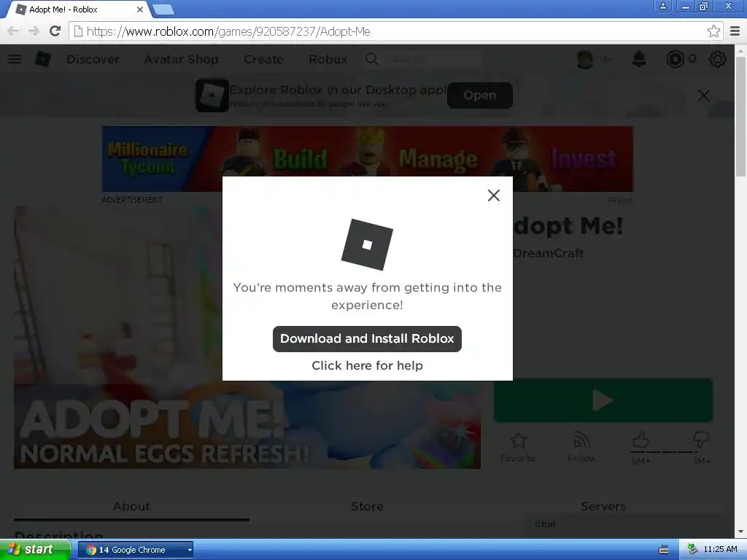The image size is (747, 560).
Task: Go to Roblox home via logo icon
Action: pyautogui.click(x=43, y=59)
